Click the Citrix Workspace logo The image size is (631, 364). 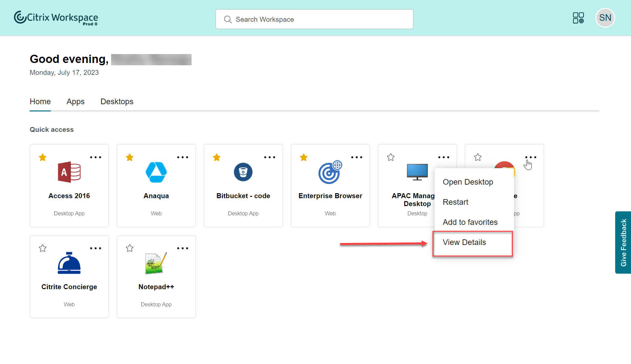[x=56, y=18]
